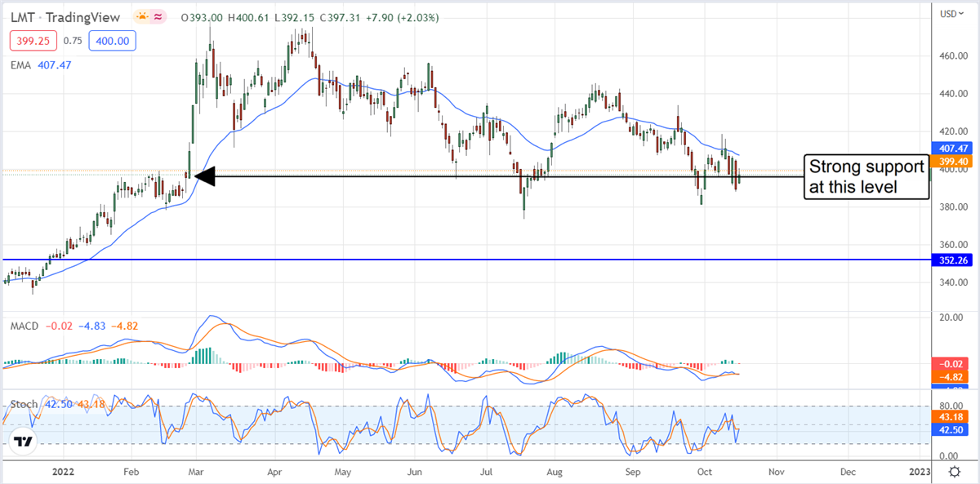
Task: Click the Dec time axis label
Action: point(848,472)
